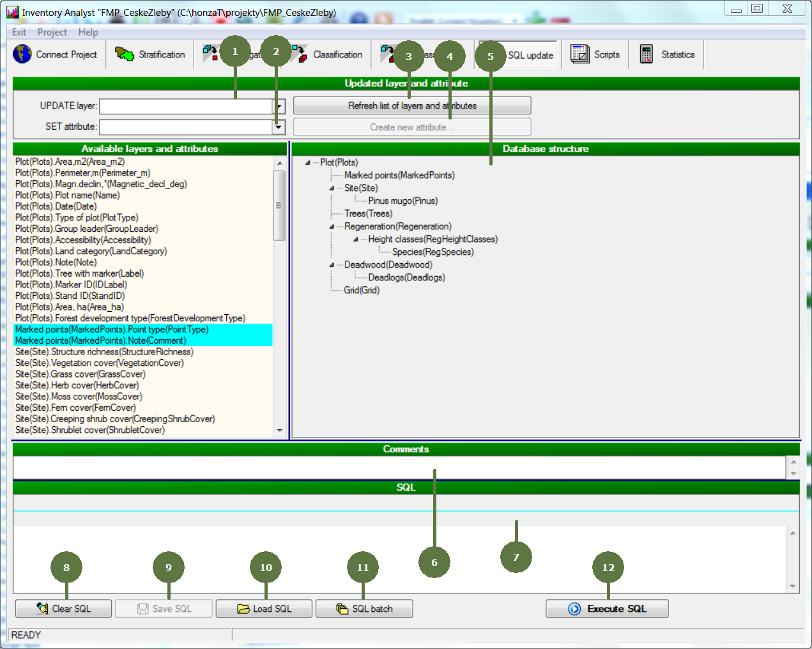812x649 pixels.
Task: Collapse the Deadwood(Deadwood) tree node
Action: point(332,265)
